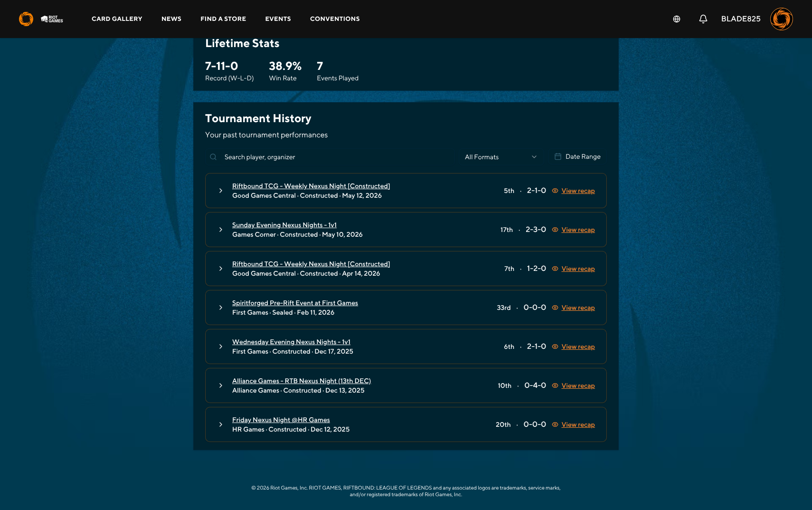Open Wednesday Evening Nexus Nights - 1v1 link
This screenshot has width=812, height=510.
point(291,342)
